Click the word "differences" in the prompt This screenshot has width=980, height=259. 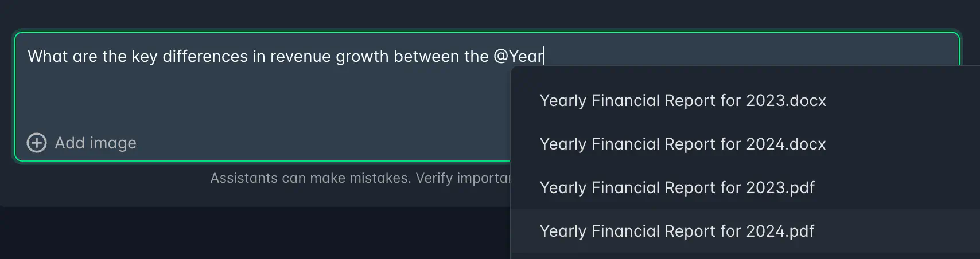point(205,56)
